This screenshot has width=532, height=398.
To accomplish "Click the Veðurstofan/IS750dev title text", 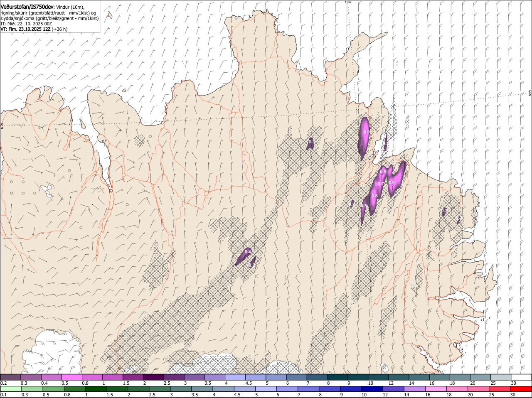I will click(x=27, y=7).
